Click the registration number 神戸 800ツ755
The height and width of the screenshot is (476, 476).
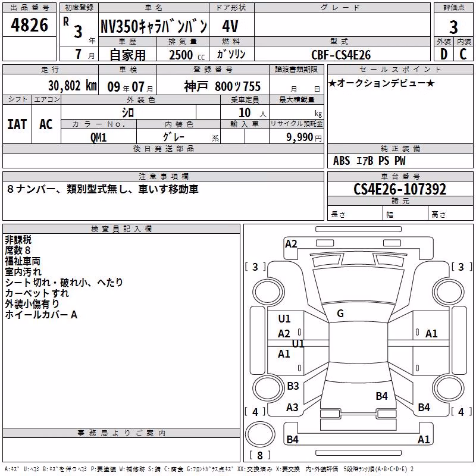(222, 87)
